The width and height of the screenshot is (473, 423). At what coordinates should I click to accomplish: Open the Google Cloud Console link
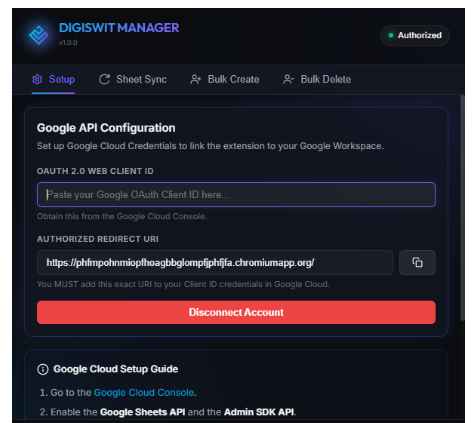tap(144, 393)
